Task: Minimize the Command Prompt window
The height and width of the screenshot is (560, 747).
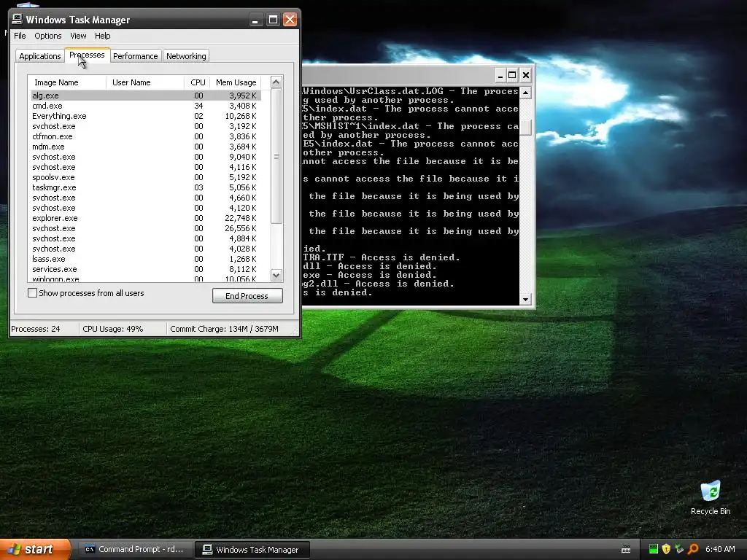Action: click(x=500, y=75)
